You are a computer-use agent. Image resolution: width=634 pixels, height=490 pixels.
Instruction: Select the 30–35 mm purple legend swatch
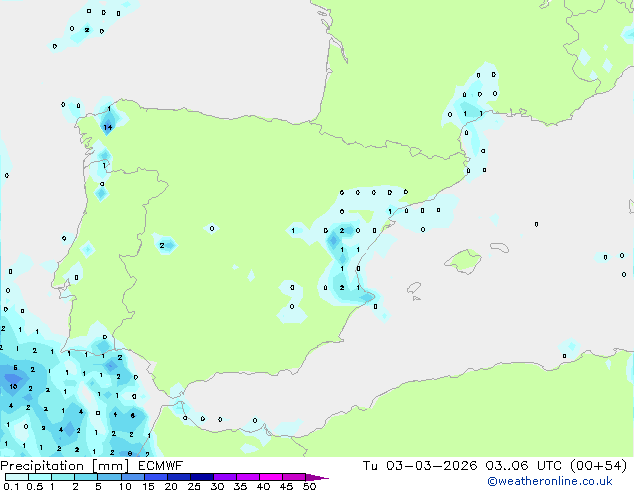click(x=225, y=477)
